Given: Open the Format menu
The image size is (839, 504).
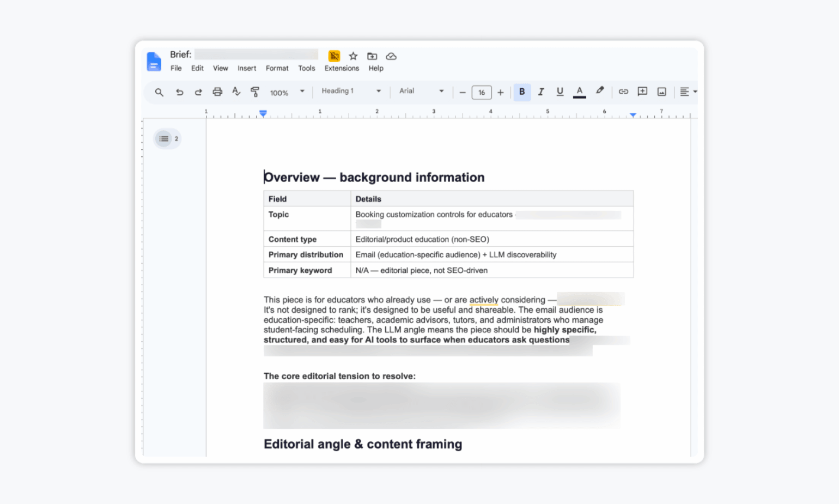Looking at the screenshot, I should [x=277, y=68].
